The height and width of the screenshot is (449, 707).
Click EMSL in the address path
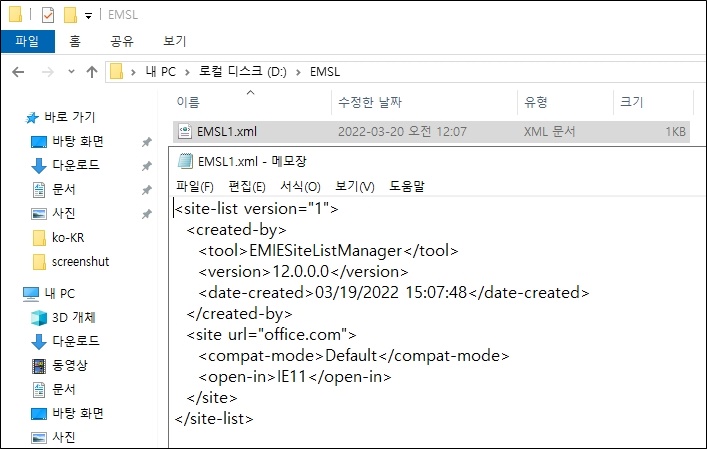(x=325, y=72)
